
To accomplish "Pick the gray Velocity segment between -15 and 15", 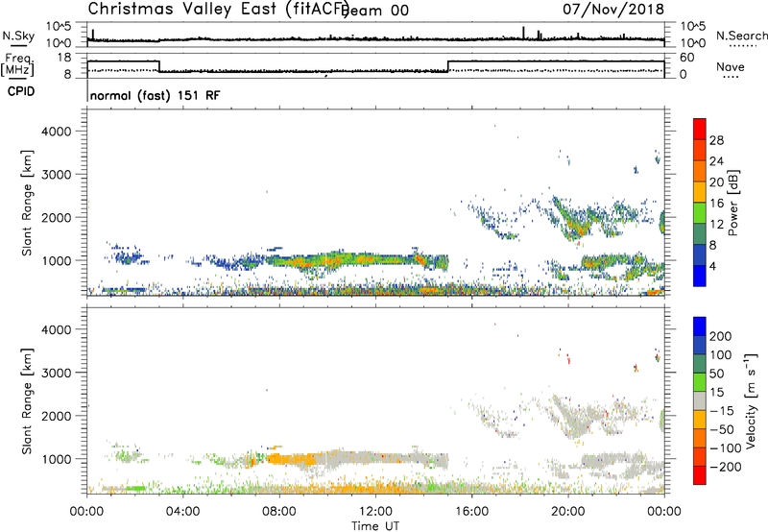I will pyautogui.click(x=700, y=400).
